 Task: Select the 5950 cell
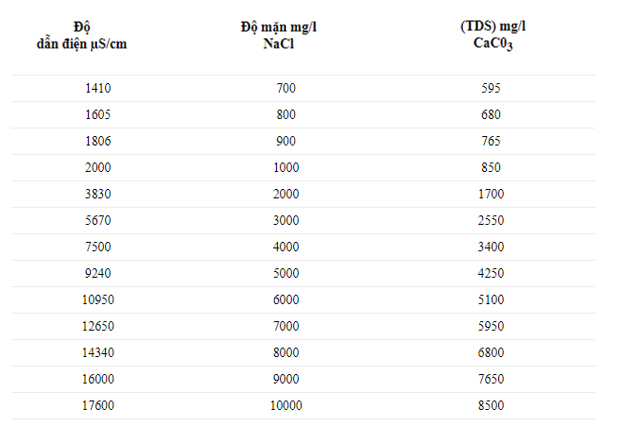489,324
